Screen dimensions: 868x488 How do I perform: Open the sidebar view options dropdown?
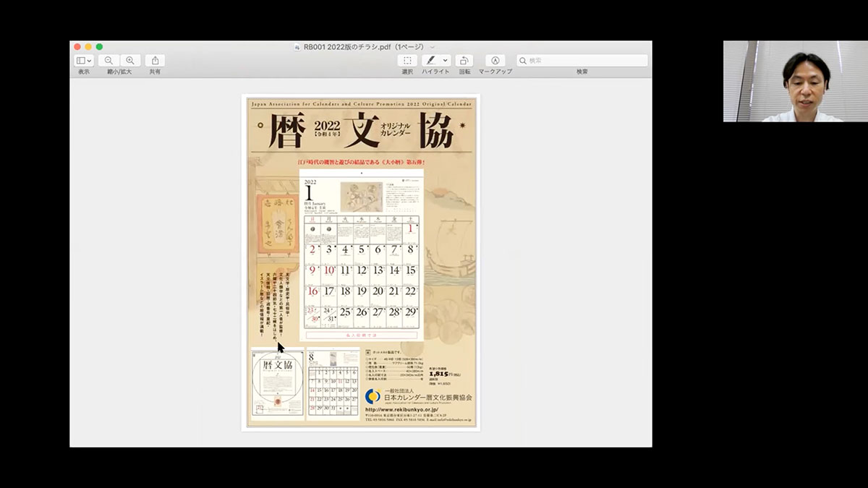pos(84,61)
